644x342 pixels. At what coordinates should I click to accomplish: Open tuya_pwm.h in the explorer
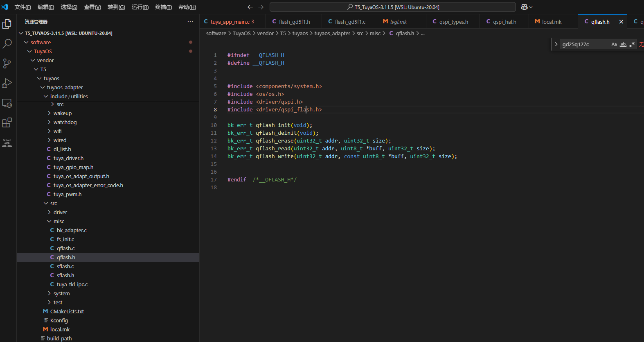pos(108,194)
